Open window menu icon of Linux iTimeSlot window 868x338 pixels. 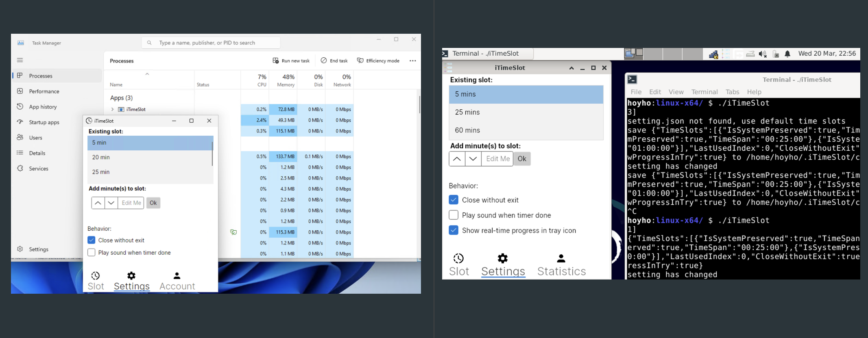point(449,68)
